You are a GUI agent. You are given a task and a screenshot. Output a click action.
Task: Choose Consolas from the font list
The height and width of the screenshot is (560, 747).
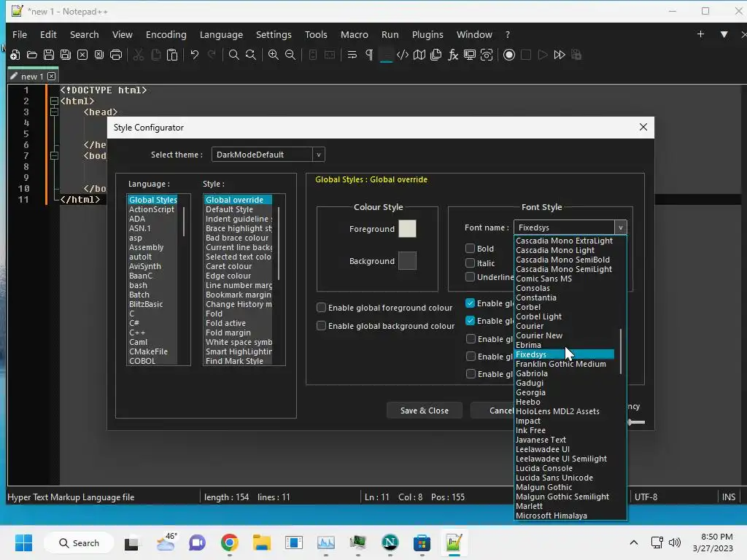pyautogui.click(x=533, y=288)
